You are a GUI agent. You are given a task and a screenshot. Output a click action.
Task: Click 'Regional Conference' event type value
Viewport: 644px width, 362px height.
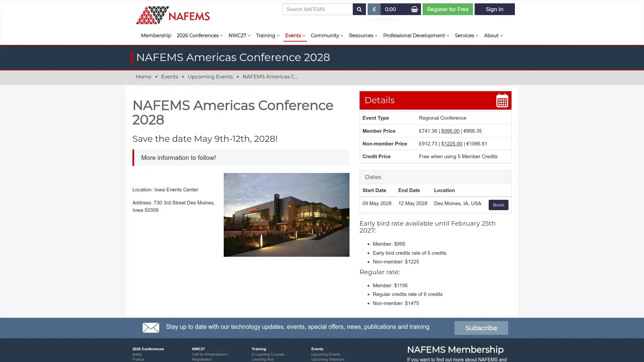[442, 118]
